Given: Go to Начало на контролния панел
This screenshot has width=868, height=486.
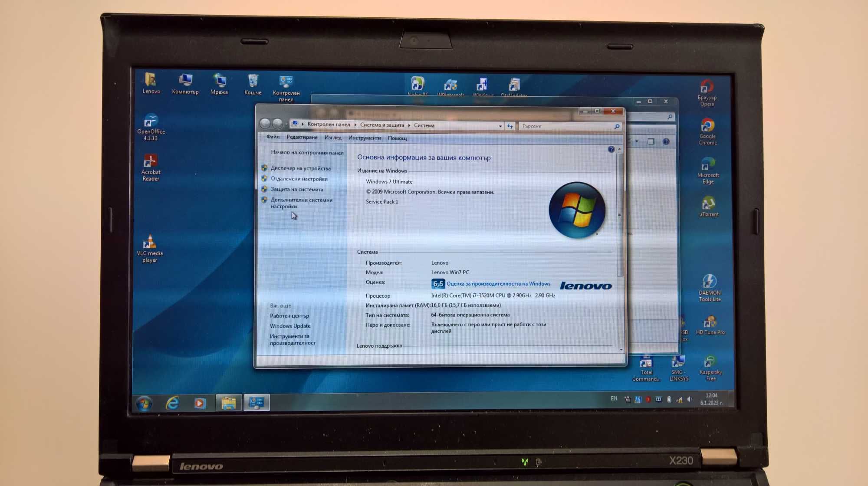Looking at the screenshot, I should (x=307, y=152).
